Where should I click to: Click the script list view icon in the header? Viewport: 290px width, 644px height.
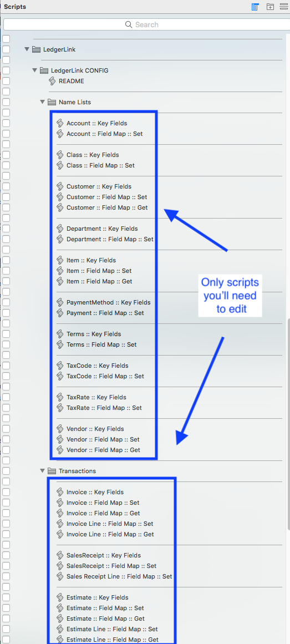(x=255, y=7)
